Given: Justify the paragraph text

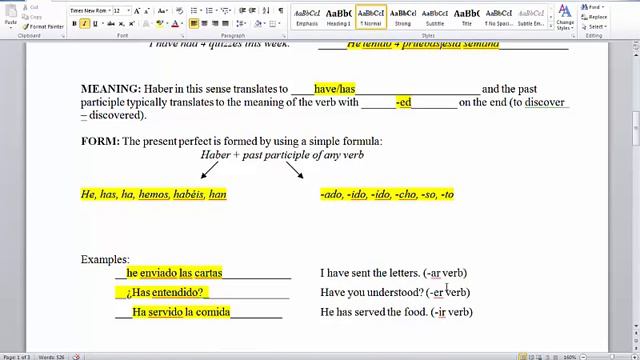Looking at the screenshot, I should 225,24.
